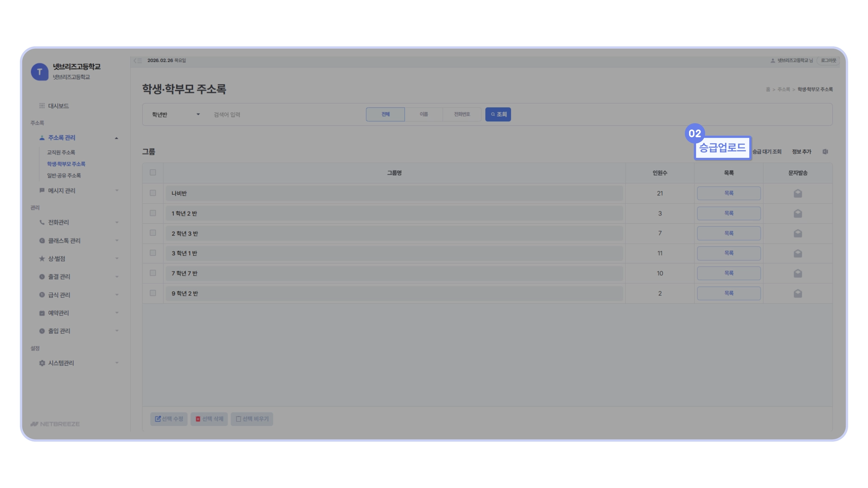868x488 pixels.
Task: Click the sidebar collapse icon beside the date
Action: [x=138, y=61]
